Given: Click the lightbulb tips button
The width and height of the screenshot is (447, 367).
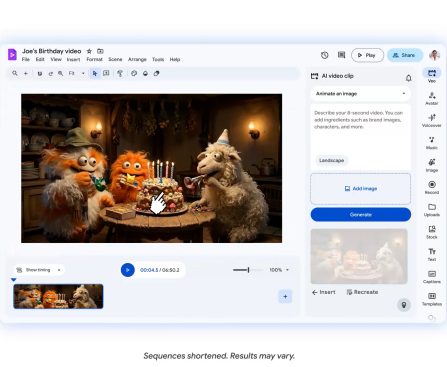Looking at the screenshot, I should 404,305.
